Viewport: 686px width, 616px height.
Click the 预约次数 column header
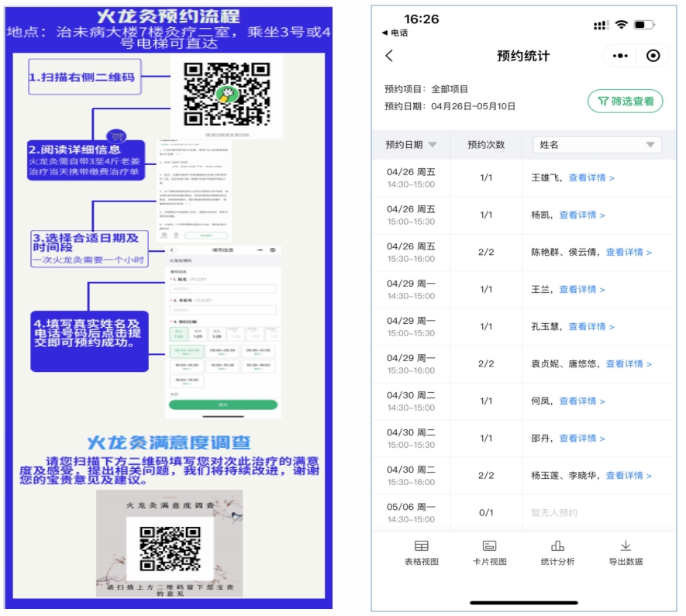486,145
